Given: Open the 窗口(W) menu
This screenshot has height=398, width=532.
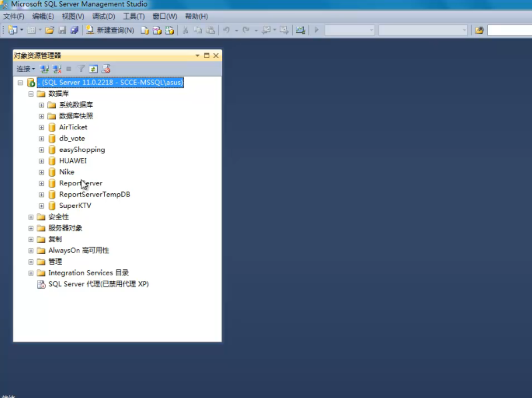Looking at the screenshot, I should tap(165, 16).
